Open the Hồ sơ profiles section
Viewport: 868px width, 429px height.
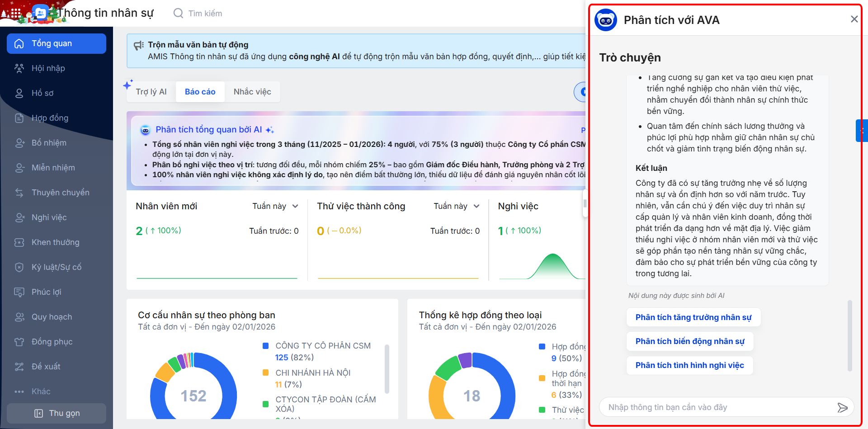coord(57,93)
